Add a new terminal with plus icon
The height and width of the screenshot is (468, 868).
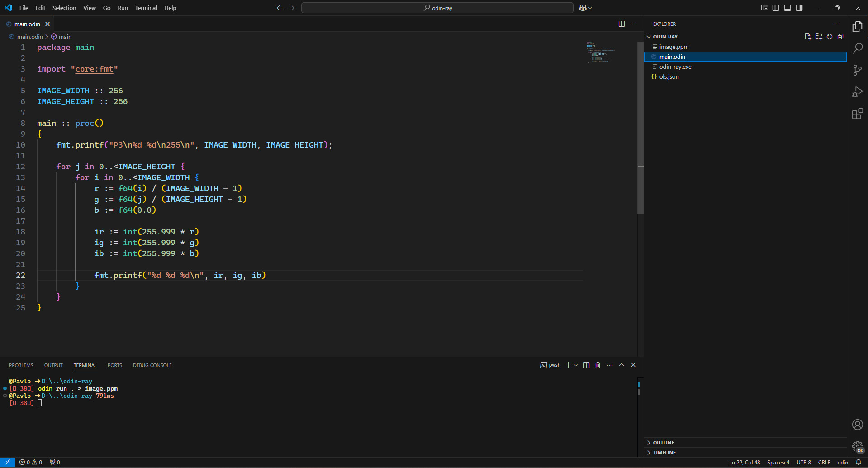[568, 365]
